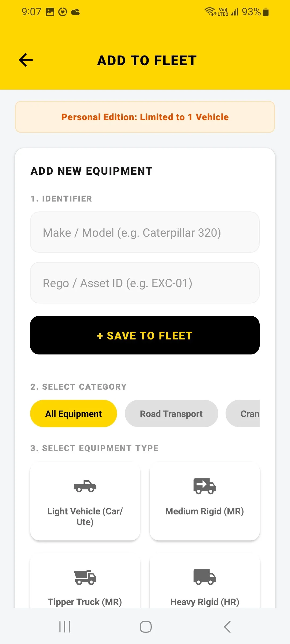Focus the Make / Model input field
290x644 pixels.
(x=145, y=232)
